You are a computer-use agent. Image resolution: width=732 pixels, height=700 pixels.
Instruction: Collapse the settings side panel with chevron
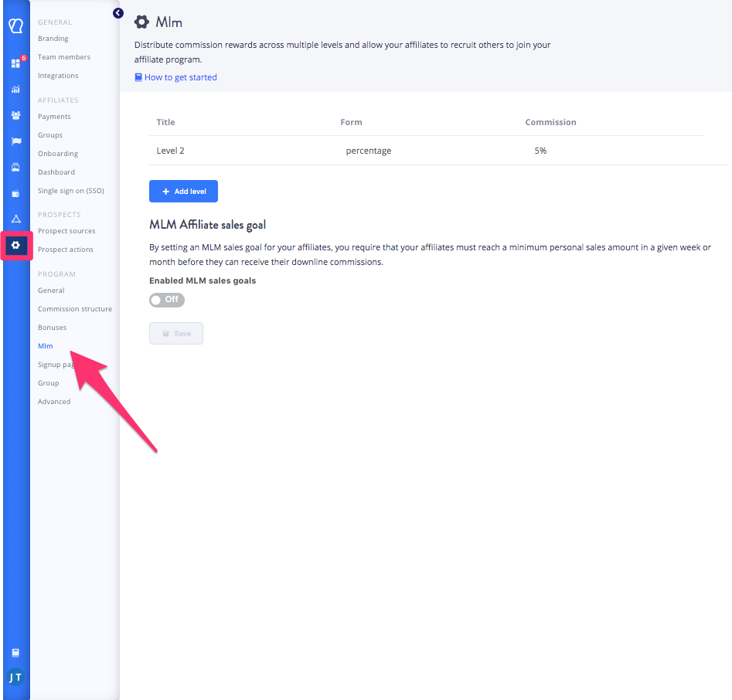117,13
